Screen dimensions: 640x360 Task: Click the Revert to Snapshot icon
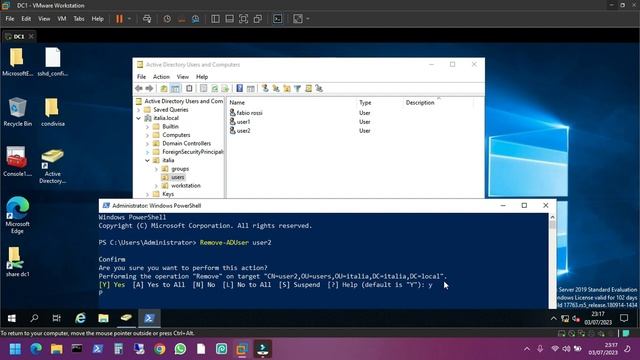[x=182, y=19]
